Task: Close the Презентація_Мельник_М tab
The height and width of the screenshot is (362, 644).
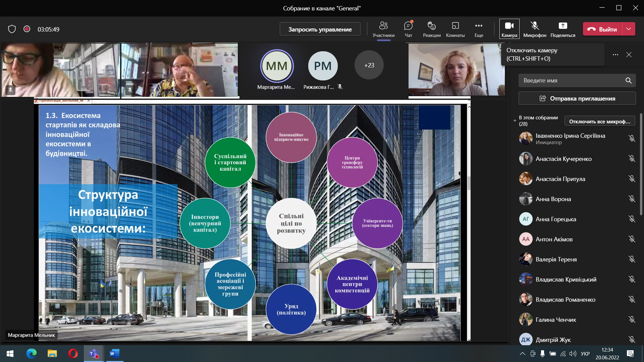Action: [89, 101]
